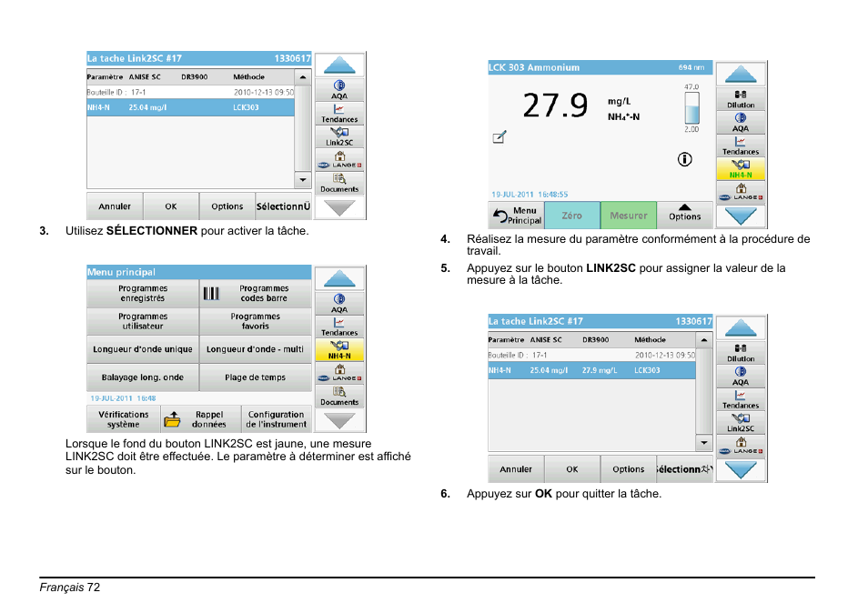Open AQA icon in Menu principal screen

339,303
